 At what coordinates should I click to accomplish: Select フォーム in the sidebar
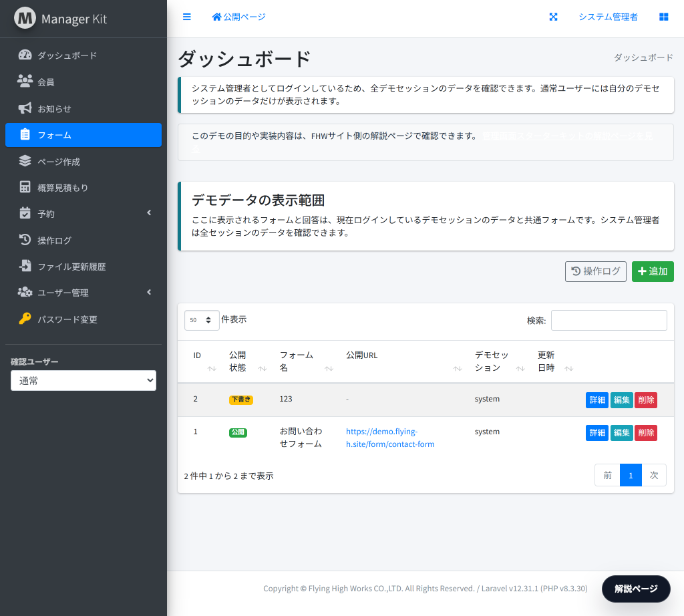point(83,135)
